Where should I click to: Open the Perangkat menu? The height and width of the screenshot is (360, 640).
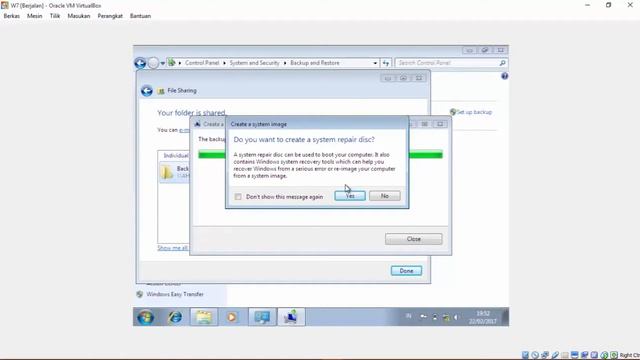pyautogui.click(x=110, y=16)
